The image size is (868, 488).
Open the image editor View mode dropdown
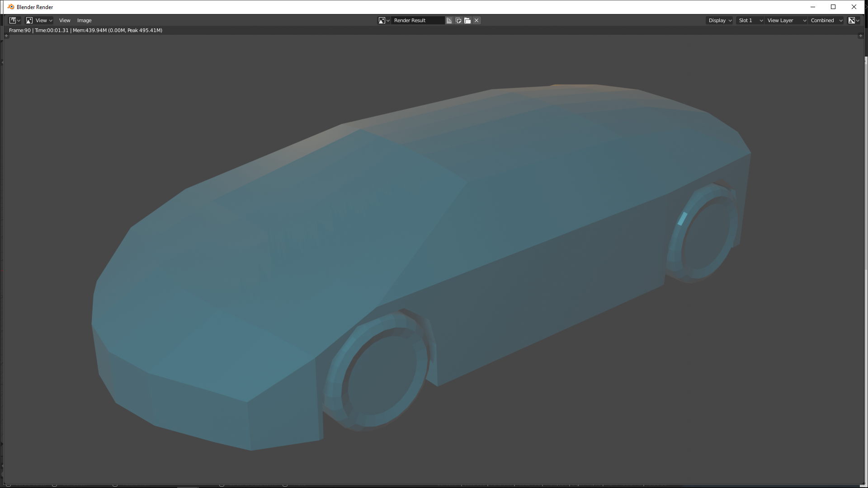39,20
